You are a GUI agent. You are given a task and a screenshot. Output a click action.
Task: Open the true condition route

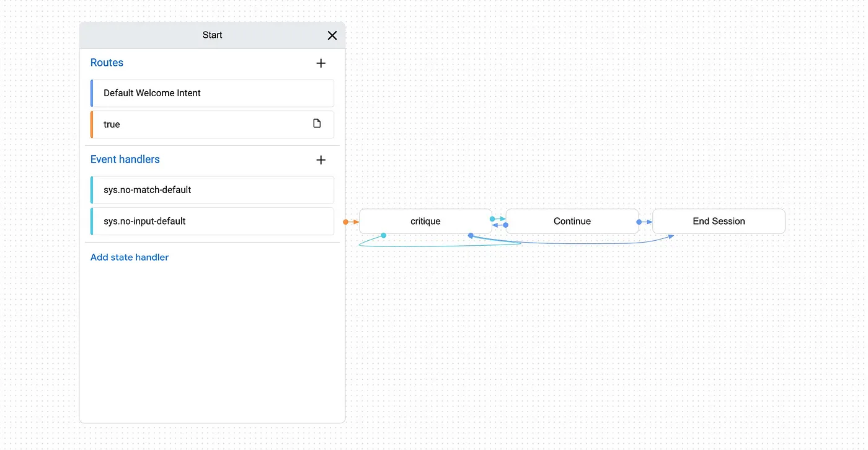pos(212,124)
